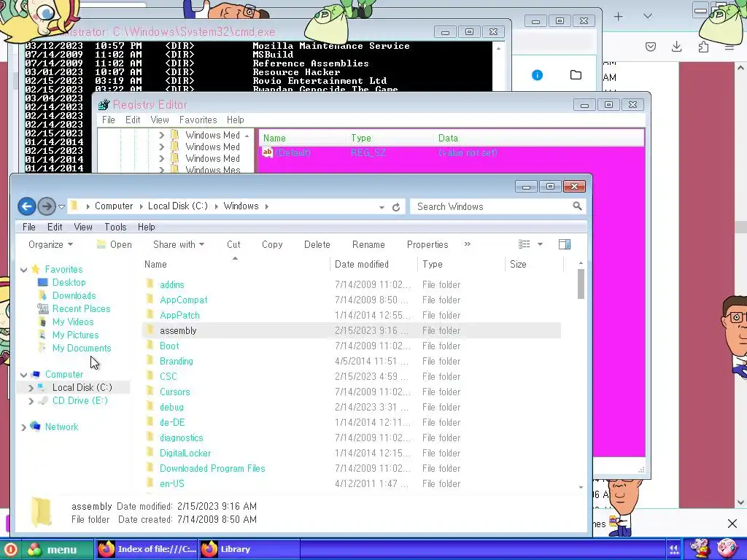This screenshot has width=747, height=560.
Task: Select the Boot folder icon
Action: 150,346
